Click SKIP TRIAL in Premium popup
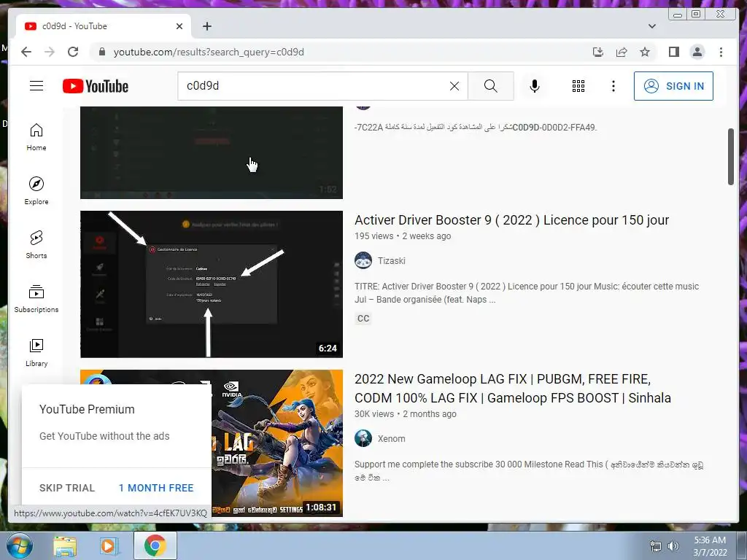 coord(67,488)
